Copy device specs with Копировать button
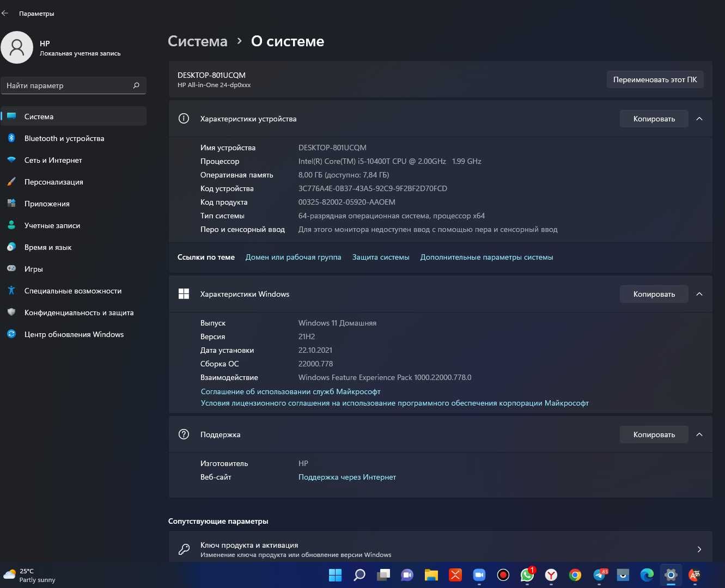Image resolution: width=725 pixels, height=588 pixels. coord(654,119)
